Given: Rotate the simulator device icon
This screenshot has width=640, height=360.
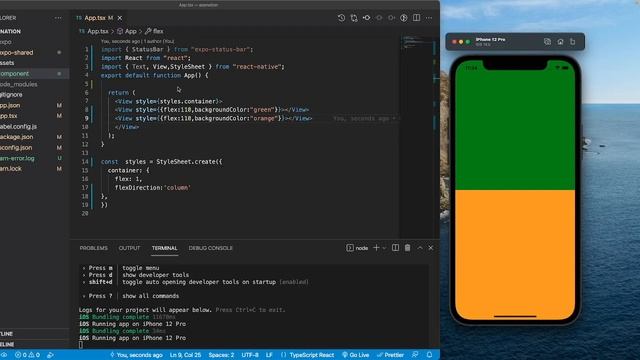Looking at the screenshot, I should (573, 42).
